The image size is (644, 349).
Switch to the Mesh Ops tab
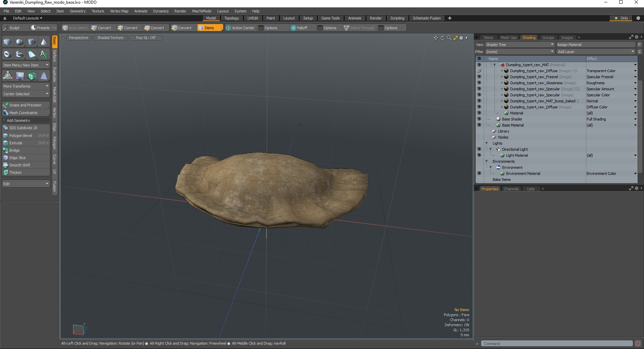[x=508, y=38]
